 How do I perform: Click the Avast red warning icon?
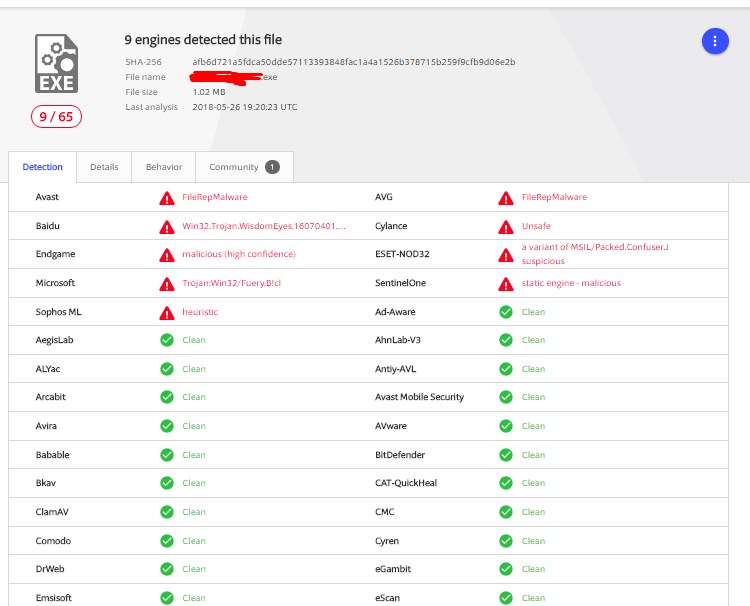(x=167, y=198)
